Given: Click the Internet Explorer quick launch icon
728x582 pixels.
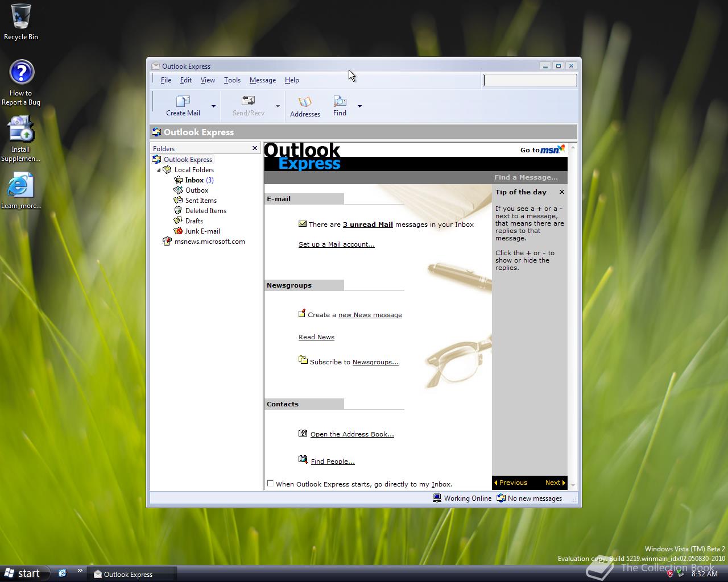Looking at the screenshot, I should click(63, 573).
